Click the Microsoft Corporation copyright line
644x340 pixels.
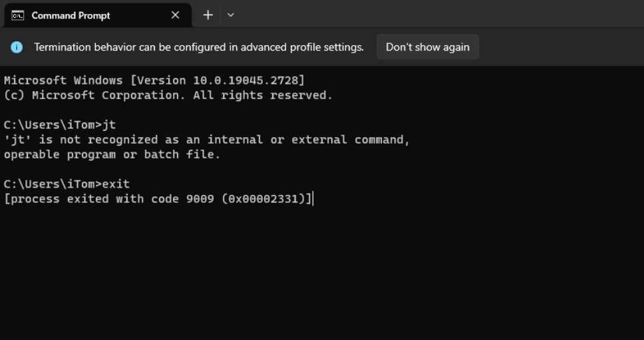pyautogui.click(x=168, y=95)
